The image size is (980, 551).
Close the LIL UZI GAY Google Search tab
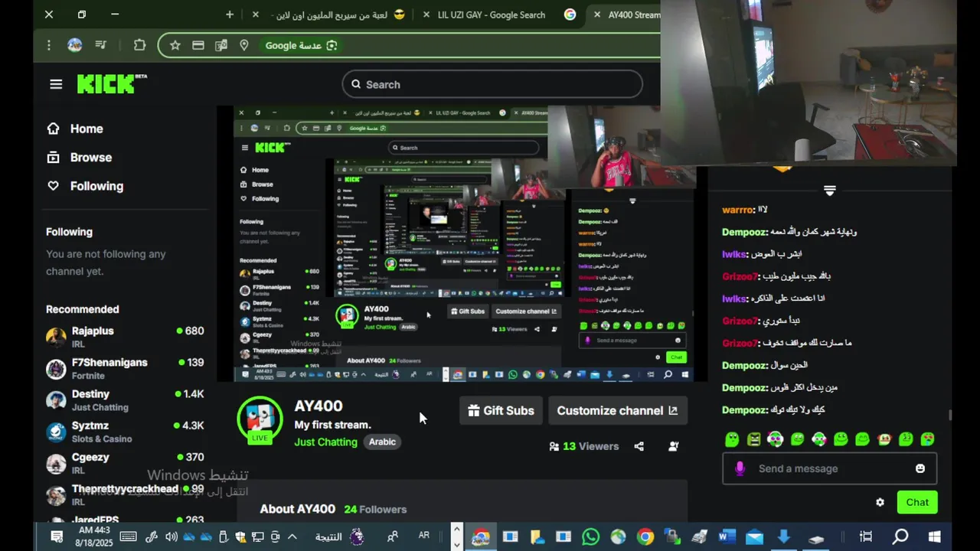pyautogui.click(x=426, y=15)
